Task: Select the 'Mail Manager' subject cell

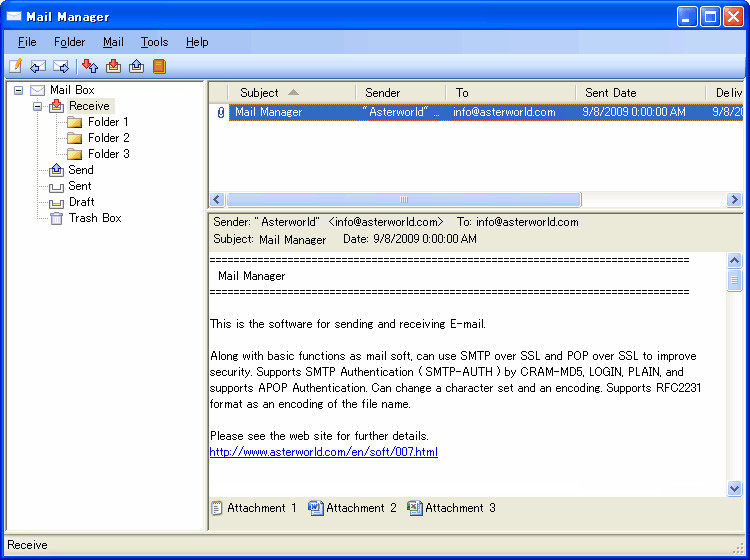Action: pyautogui.click(x=268, y=112)
